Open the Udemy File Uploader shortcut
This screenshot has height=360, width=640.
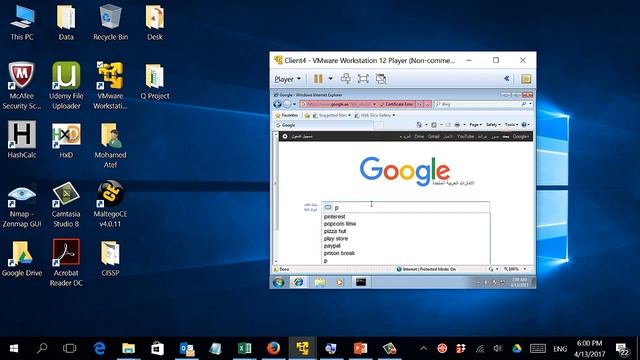[66, 86]
